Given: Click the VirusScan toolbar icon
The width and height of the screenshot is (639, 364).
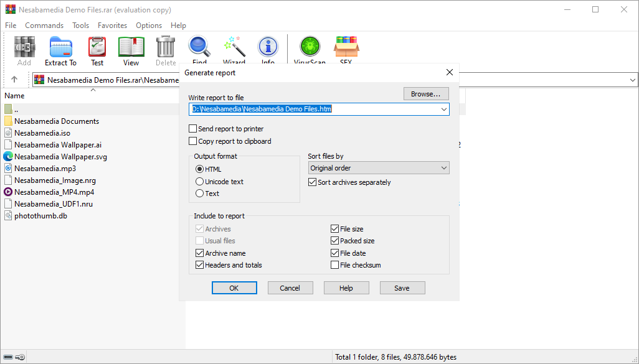Looking at the screenshot, I should pyautogui.click(x=310, y=47).
